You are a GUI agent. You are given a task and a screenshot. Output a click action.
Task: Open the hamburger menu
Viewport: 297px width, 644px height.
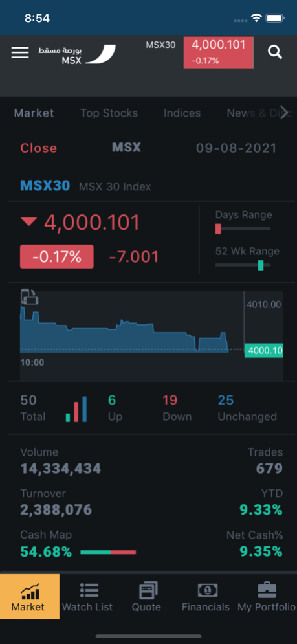(x=19, y=52)
